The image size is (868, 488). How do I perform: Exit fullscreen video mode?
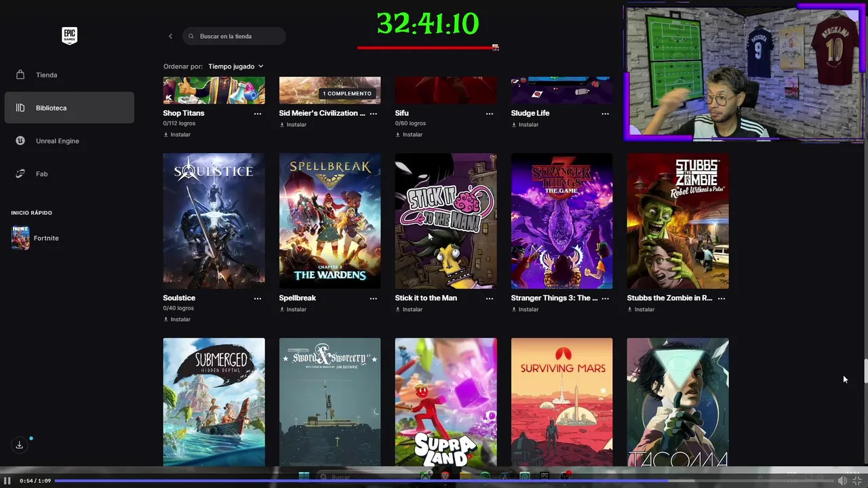[x=857, y=481]
